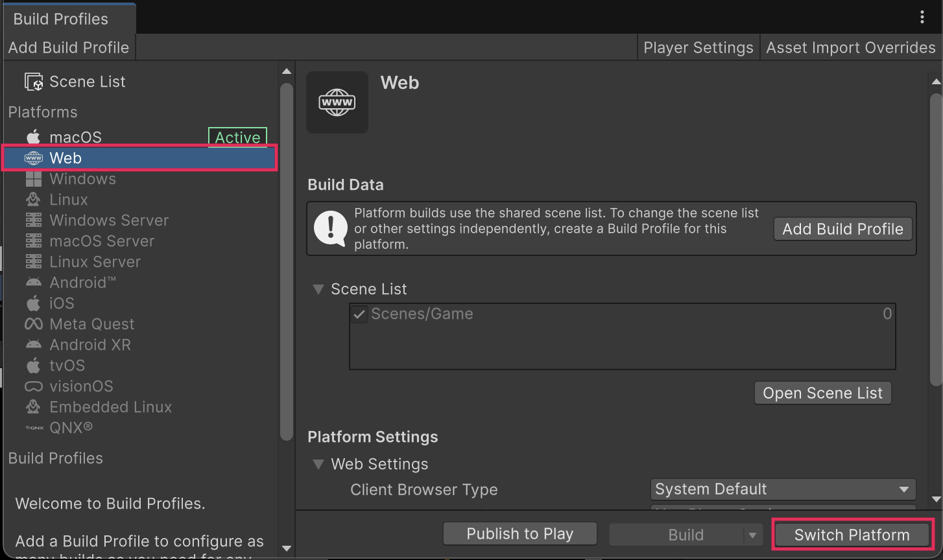Select the Meta Quest infinity icon
The height and width of the screenshot is (560, 943).
tap(33, 324)
